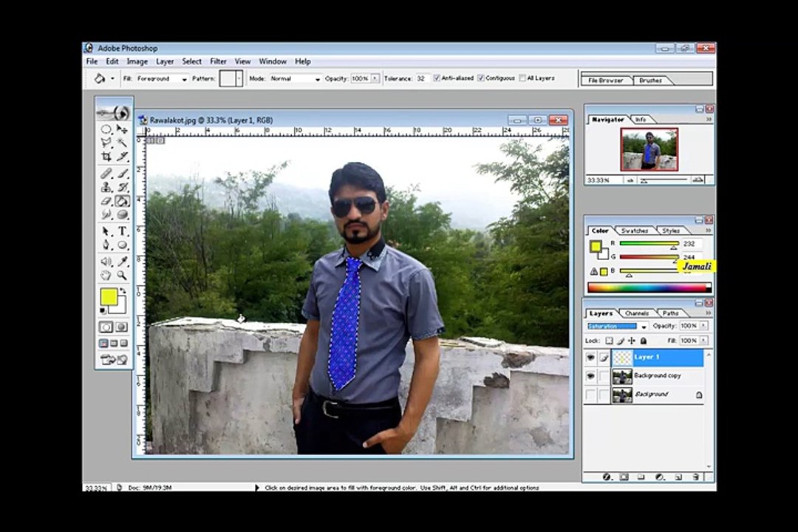The width and height of the screenshot is (798, 532).
Task: Select the Sponge tool
Action: (x=122, y=215)
